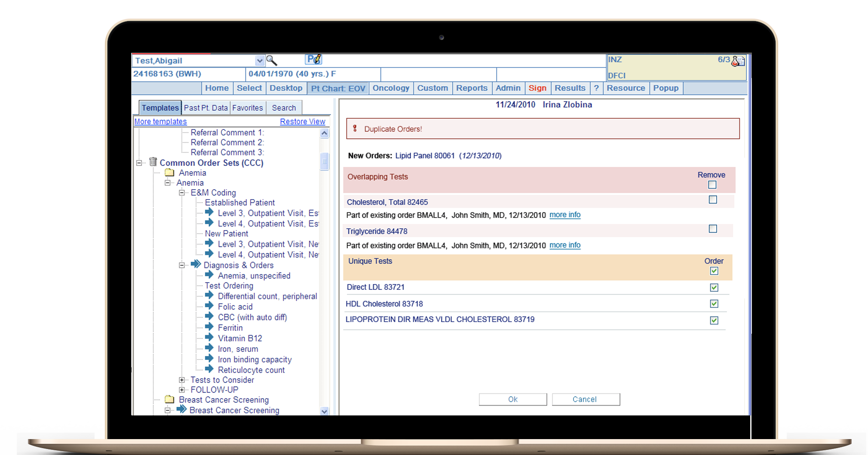Click the blue arrow icon beside Ferritin

[209, 327]
